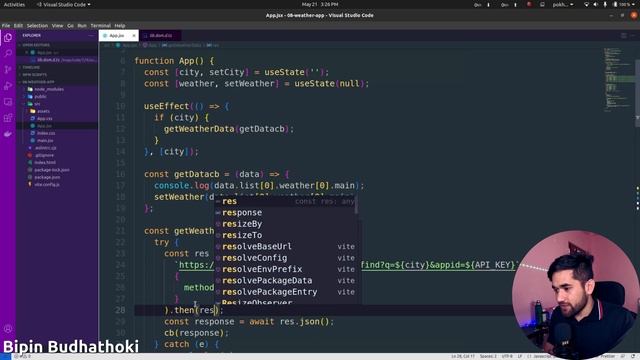The image size is (640, 360).
Task: Select the 'resolveBaseUrl' autocomplete suggestion
Action: click(285, 247)
